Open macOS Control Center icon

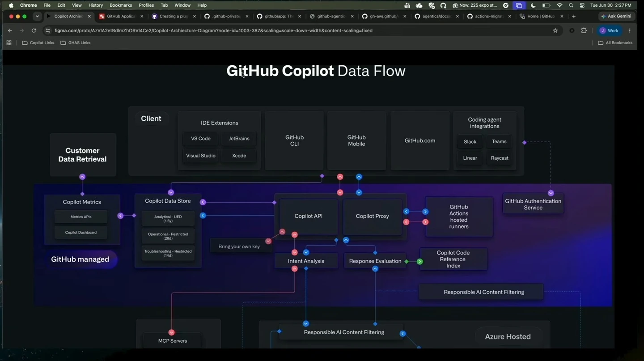582,5
